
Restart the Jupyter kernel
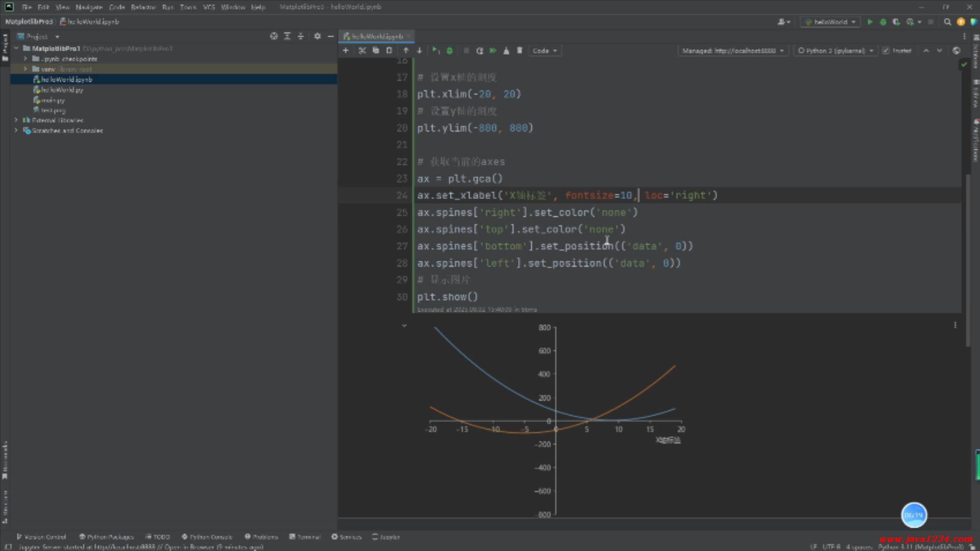coord(479,51)
